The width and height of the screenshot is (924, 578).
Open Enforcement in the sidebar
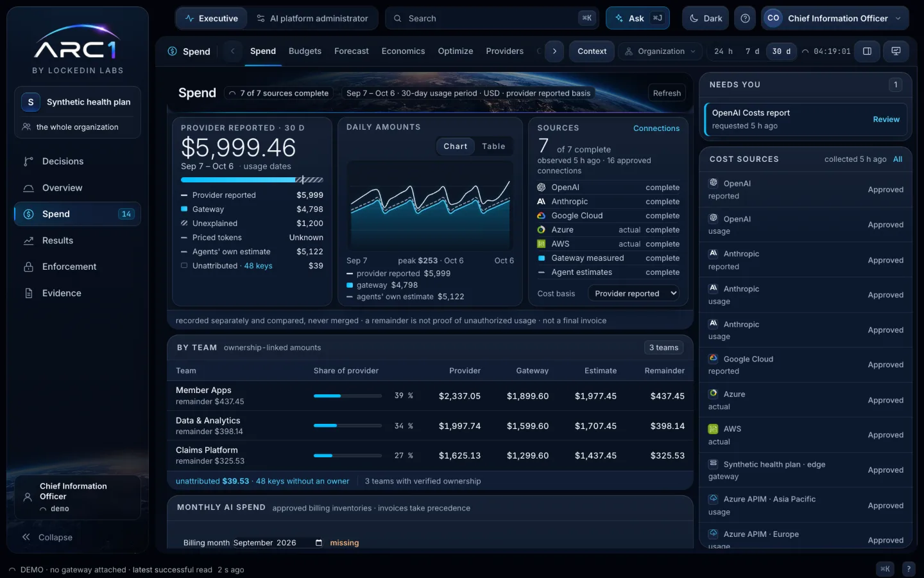click(77, 267)
